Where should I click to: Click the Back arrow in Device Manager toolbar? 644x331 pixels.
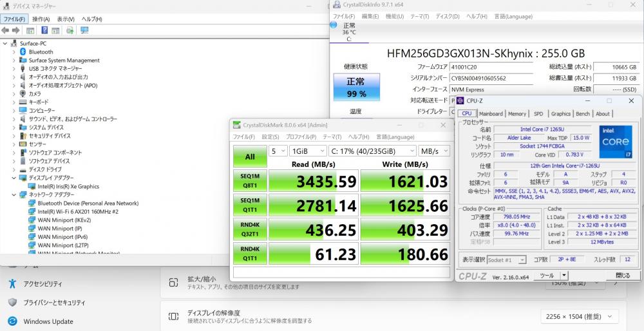[x=5, y=30]
